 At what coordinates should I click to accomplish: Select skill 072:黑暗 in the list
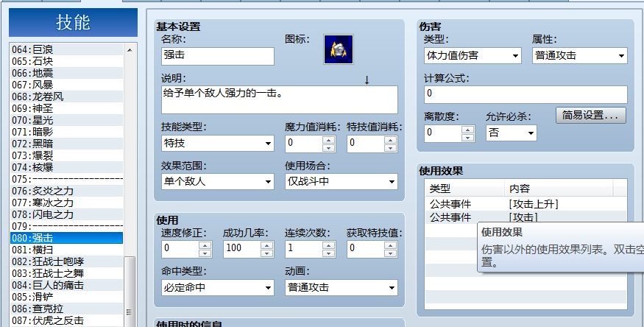(x=66, y=144)
